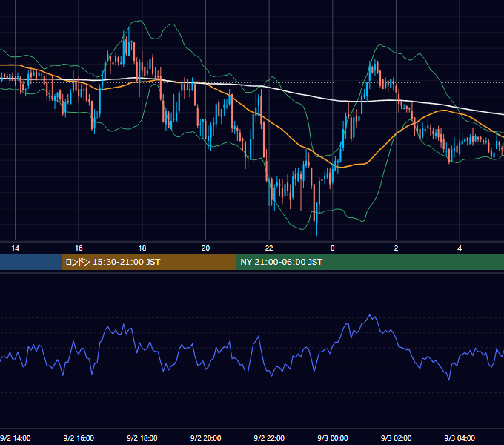Click the 16 hour axis label

pos(79,248)
